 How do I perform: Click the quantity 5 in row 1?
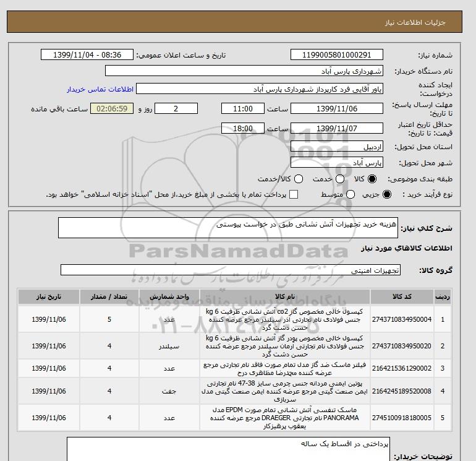click(x=109, y=319)
